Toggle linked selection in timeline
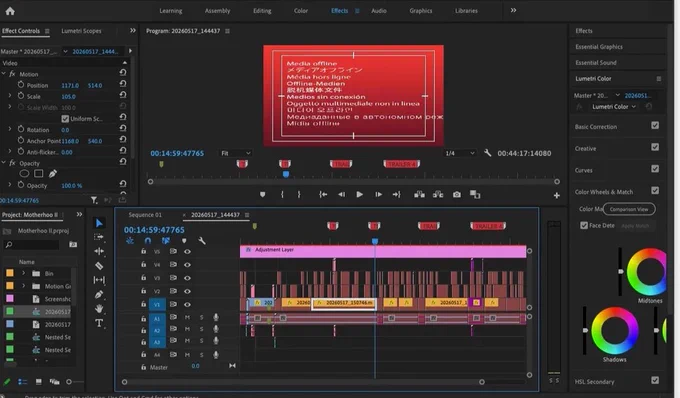680x398 pixels. tap(166, 241)
